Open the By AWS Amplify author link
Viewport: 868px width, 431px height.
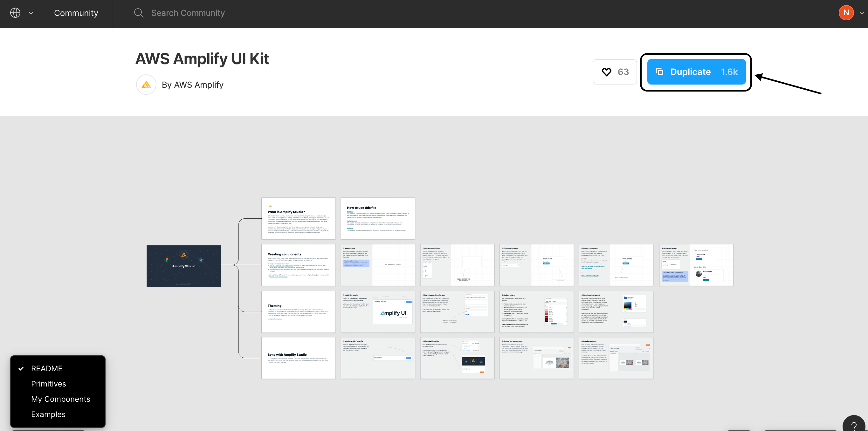tap(192, 85)
